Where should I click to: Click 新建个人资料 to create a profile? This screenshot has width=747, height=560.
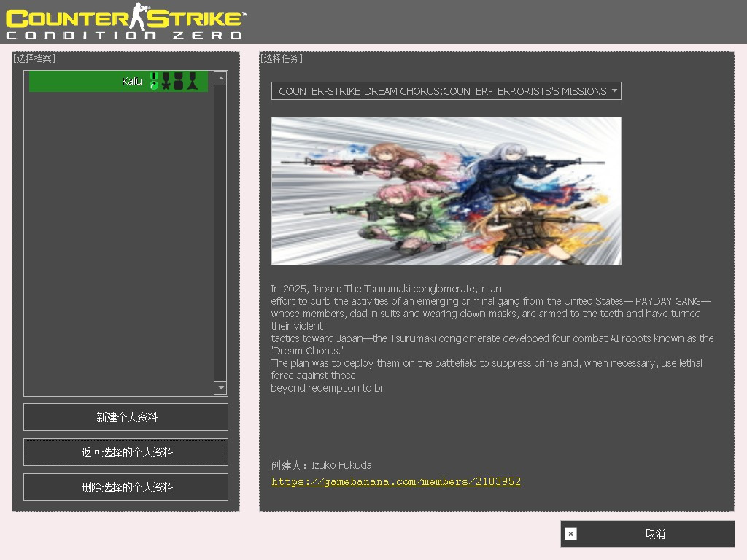coord(125,417)
